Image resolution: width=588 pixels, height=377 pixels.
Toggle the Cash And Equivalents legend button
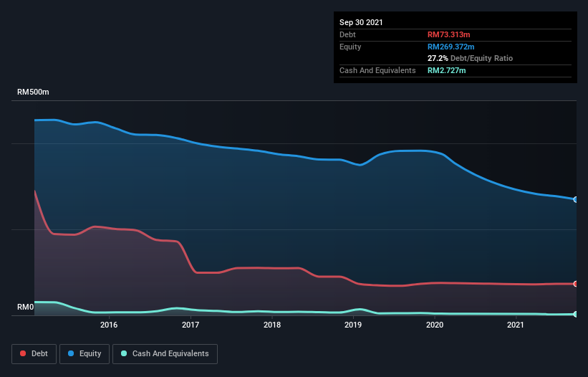(x=165, y=354)
